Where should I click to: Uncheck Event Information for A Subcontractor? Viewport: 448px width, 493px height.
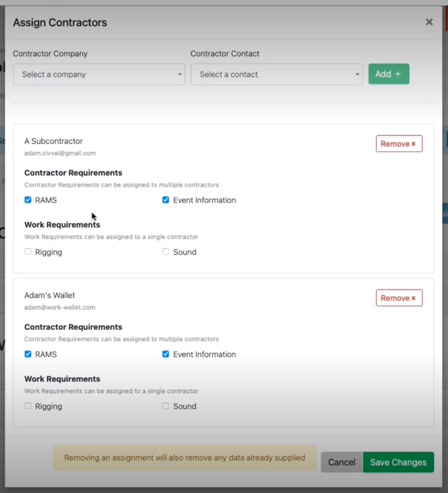click(x=166, y=200)
